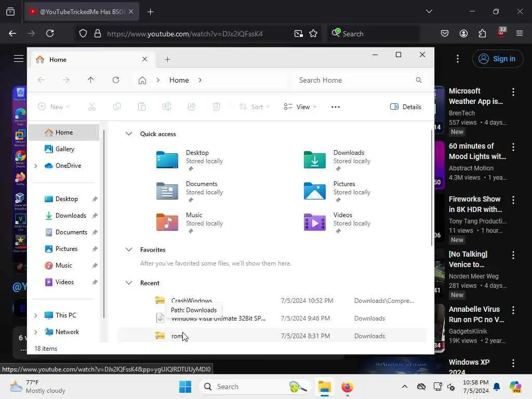Click the File Explorer vertical scrollbar
The width and height of the screenshot is (532, 399).
[x=432, y=188]
